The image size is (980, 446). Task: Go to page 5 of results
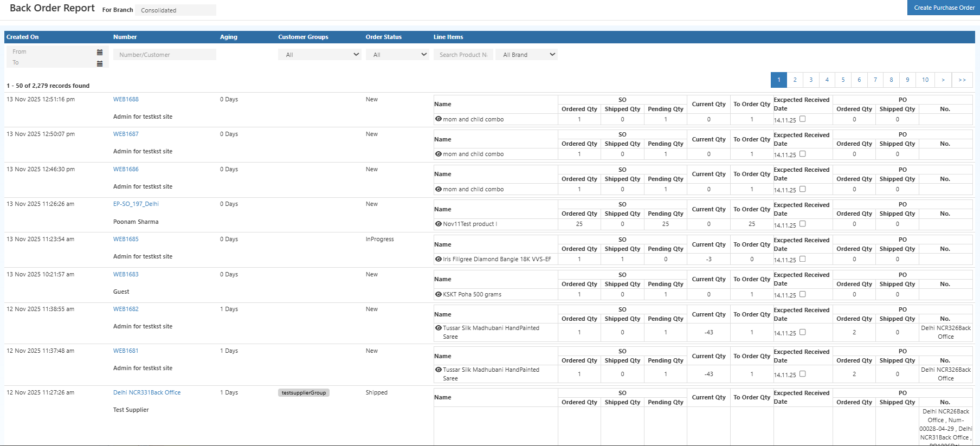coord(843,80)
